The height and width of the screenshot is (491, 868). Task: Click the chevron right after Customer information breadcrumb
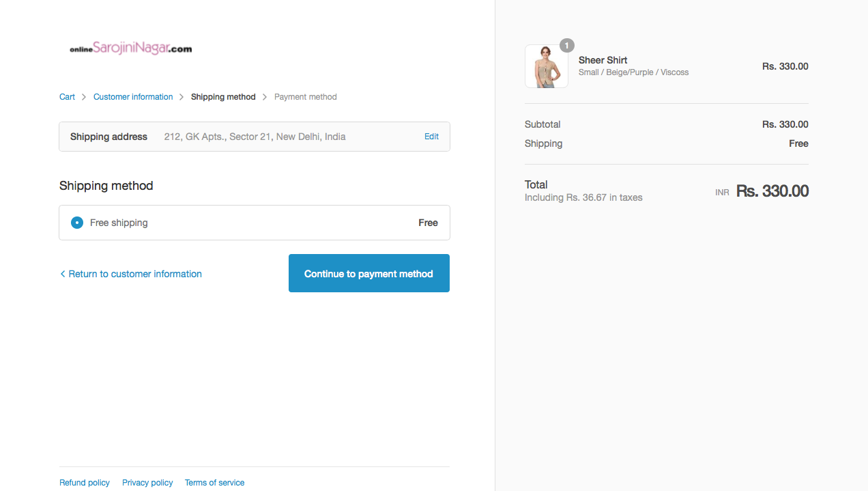pyautogui.click(x=182, y=97)
